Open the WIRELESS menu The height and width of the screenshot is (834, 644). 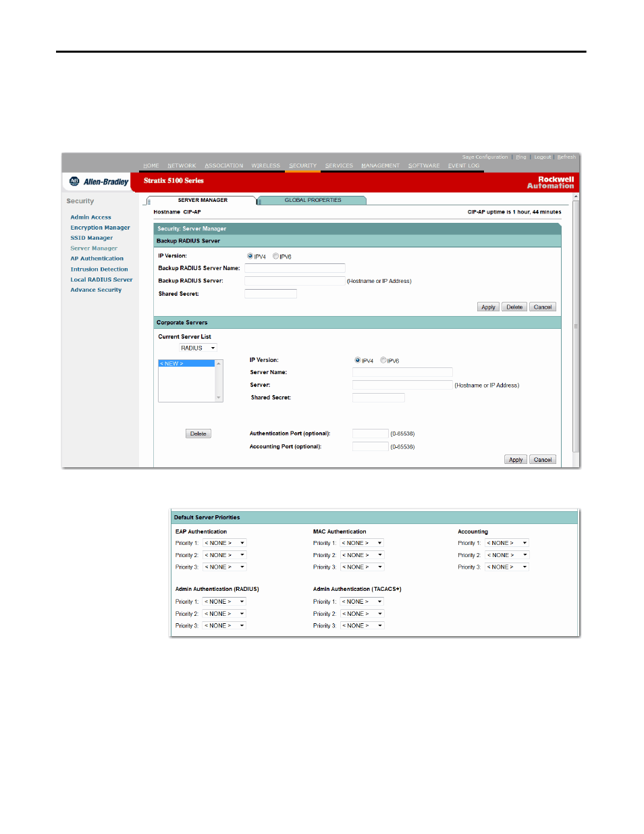click(266, 165)
